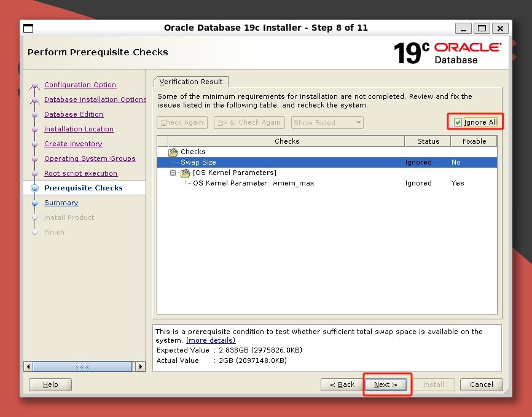Click the Checks folder icon in table
Image resolution: width=532 pixels, height=417 pixels.
tap(173, 152)
